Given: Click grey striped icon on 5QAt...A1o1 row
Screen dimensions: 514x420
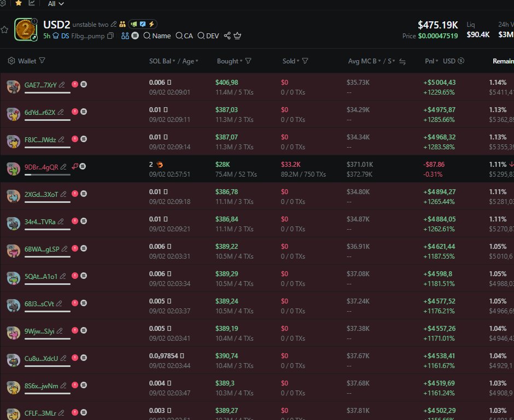Looking at the screenshot, I should click(x=84, y=276).
